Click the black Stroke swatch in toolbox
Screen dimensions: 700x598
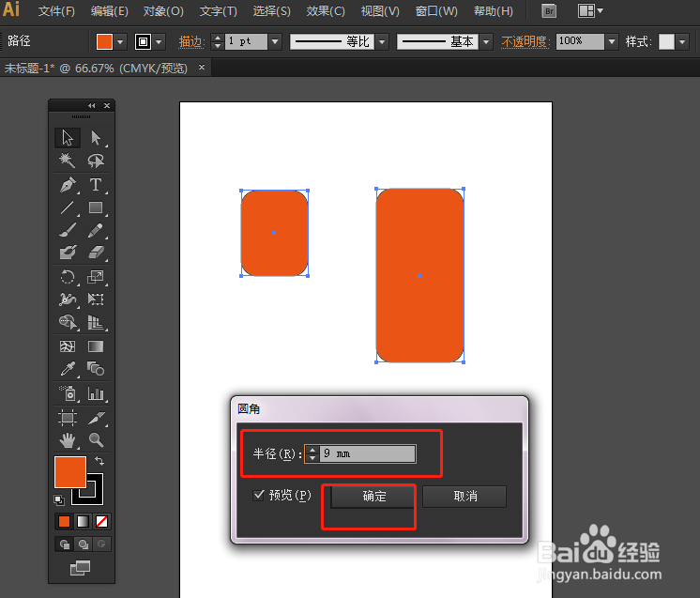95,496
